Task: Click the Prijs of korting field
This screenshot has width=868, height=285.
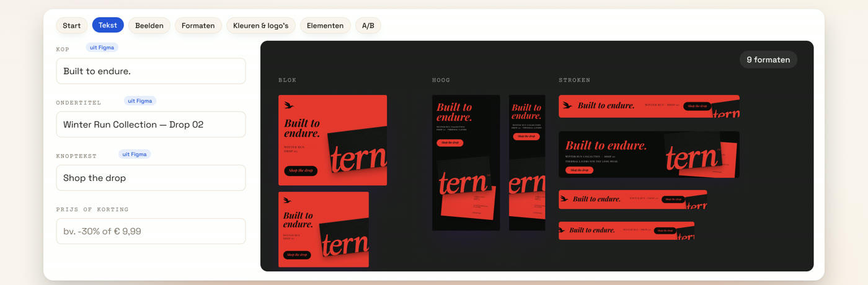Action: tap(151, 231)
